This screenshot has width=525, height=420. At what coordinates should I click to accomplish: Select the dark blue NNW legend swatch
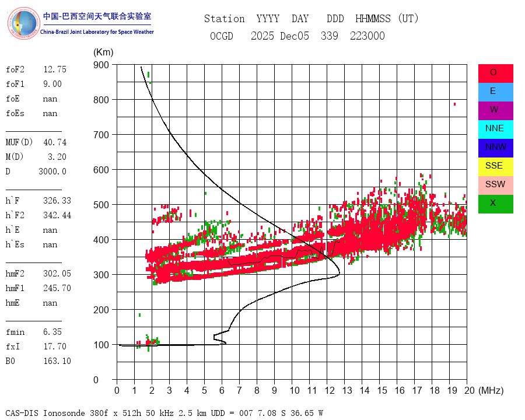point(495,148)
